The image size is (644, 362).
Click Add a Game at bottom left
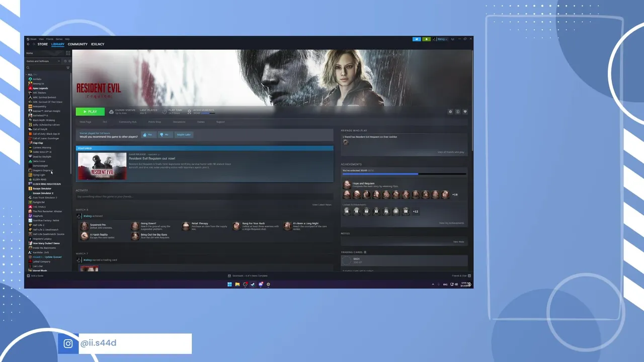(35, 276)
